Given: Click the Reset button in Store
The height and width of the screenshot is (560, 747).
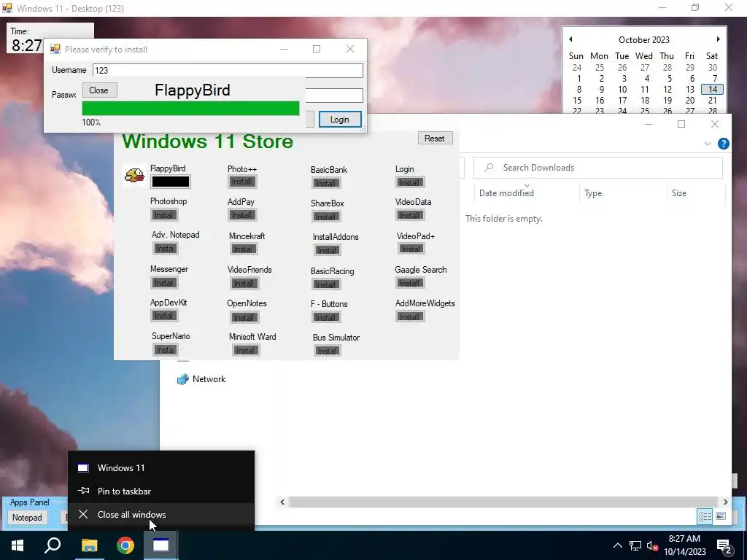Looking at the screenshot, I should (x=435, y=138).
